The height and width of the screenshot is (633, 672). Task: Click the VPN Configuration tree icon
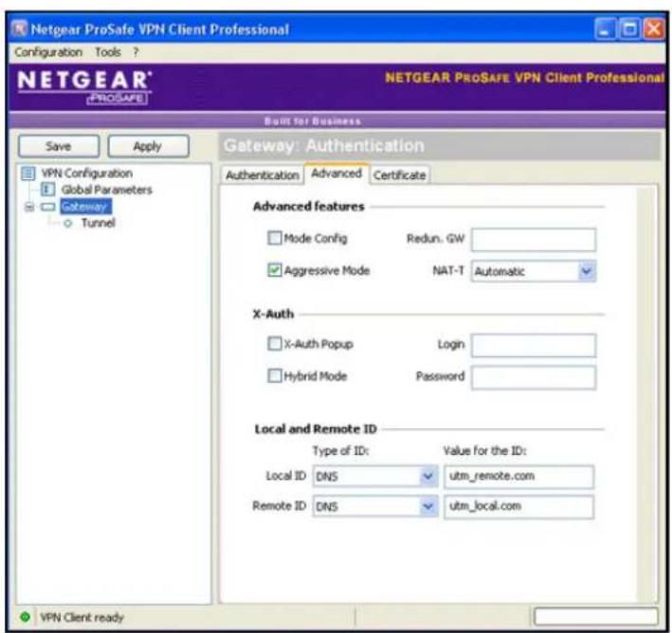coord(28,173)
